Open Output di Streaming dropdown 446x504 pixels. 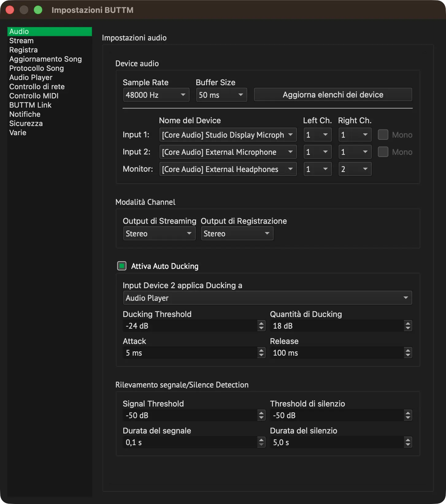coord(159,234)
